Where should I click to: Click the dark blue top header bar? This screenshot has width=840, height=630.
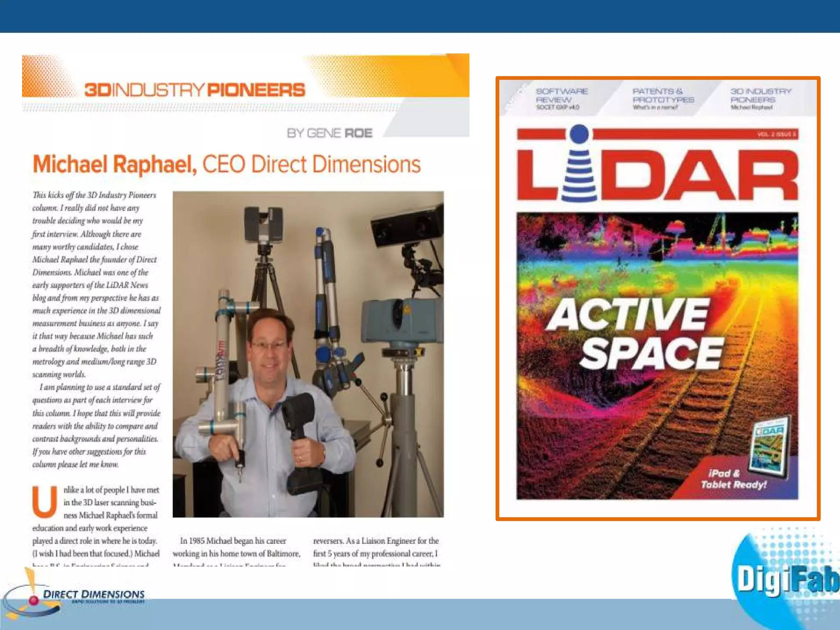(420, 16)
